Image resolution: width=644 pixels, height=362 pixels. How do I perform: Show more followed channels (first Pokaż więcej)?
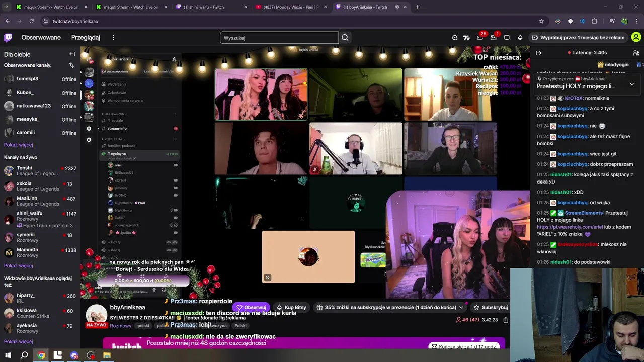pos(19,145)
